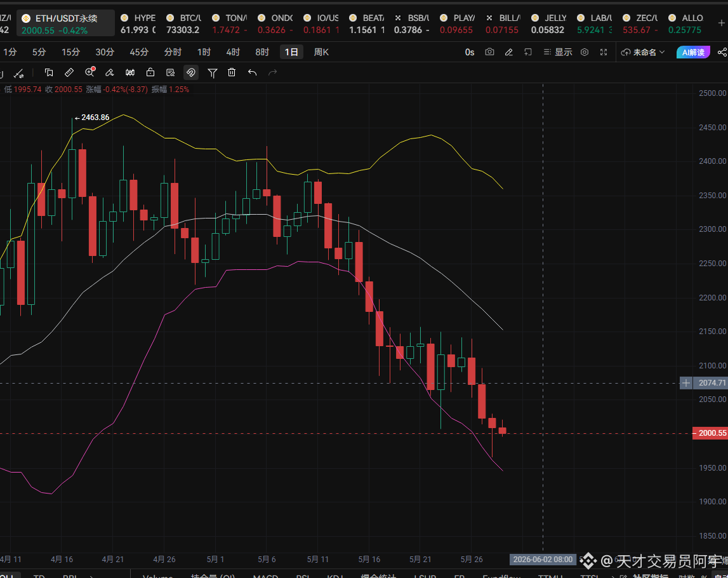Select the 1日 daily timeframe

[x=291, y=52]
